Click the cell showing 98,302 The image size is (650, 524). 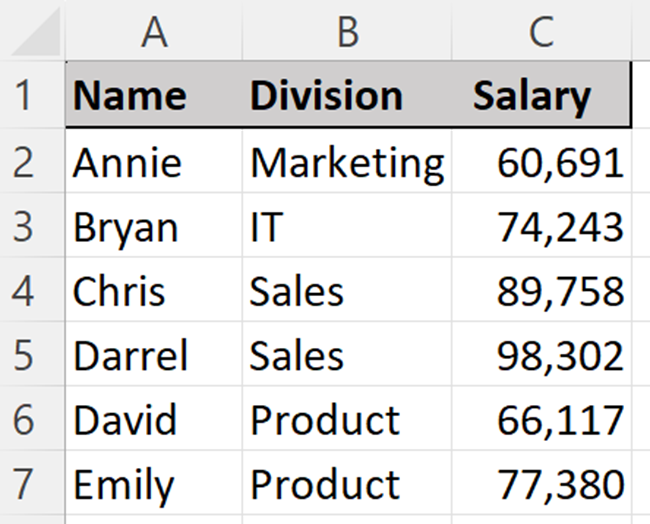click(541, 354)
